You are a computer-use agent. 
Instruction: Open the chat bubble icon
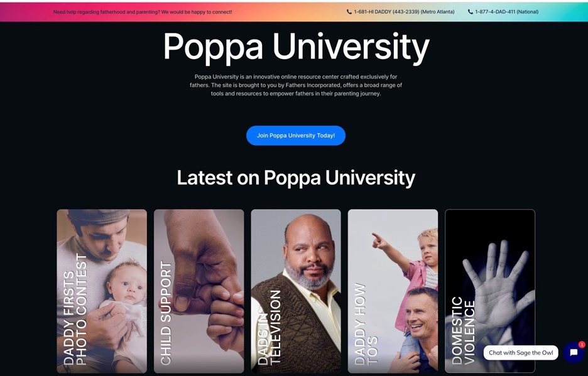pos(574,353)
